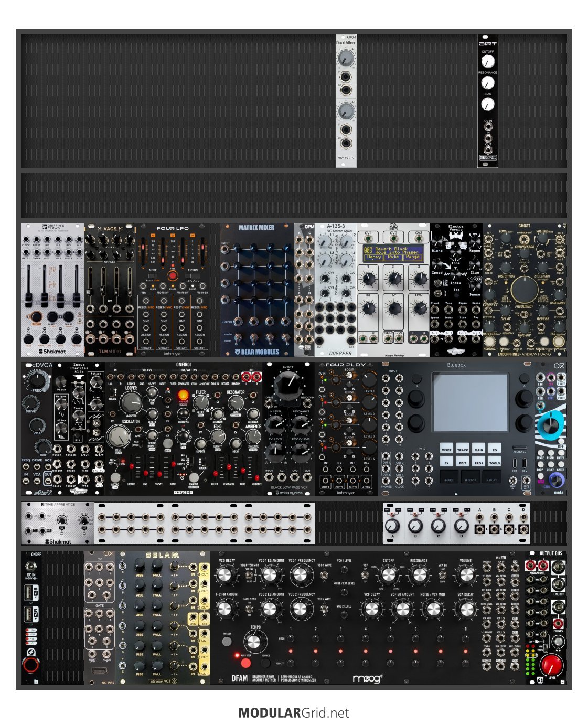Image resolution: width=588 pixels, height=724 pixels.
Task: Click the Output Bus red LEVEL knob
Action: pyautogui.click(x=551, y=666)
